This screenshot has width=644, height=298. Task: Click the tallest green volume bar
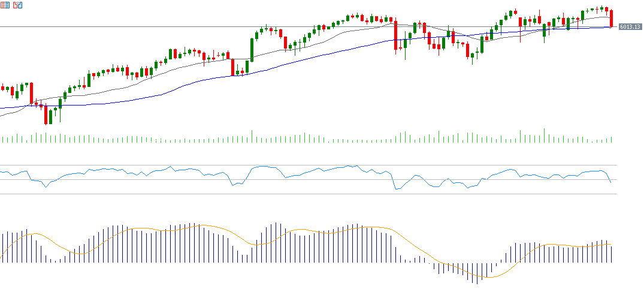click(544, 136)
